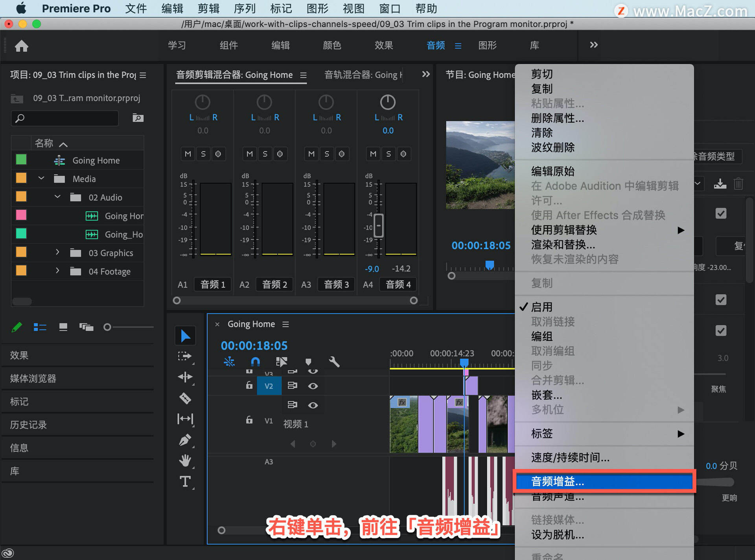
Task: Mute audio track A1 in mixer
Action: [188, 154]
